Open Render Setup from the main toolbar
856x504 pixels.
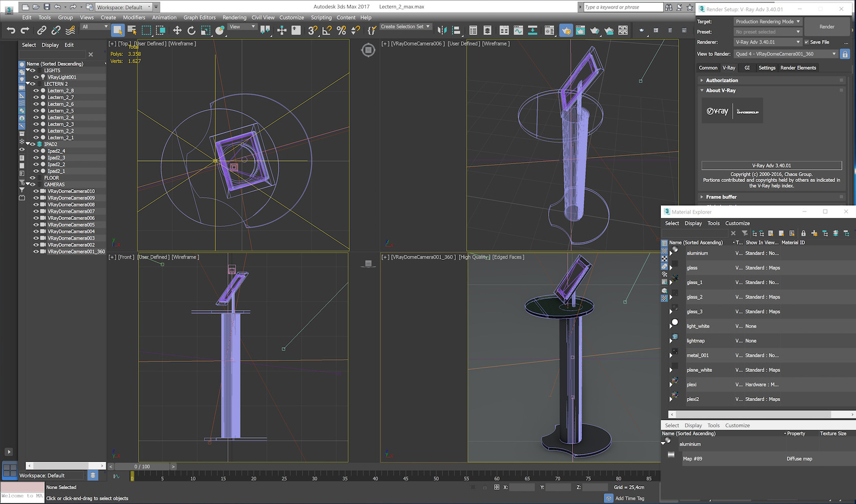pos(566,31)
